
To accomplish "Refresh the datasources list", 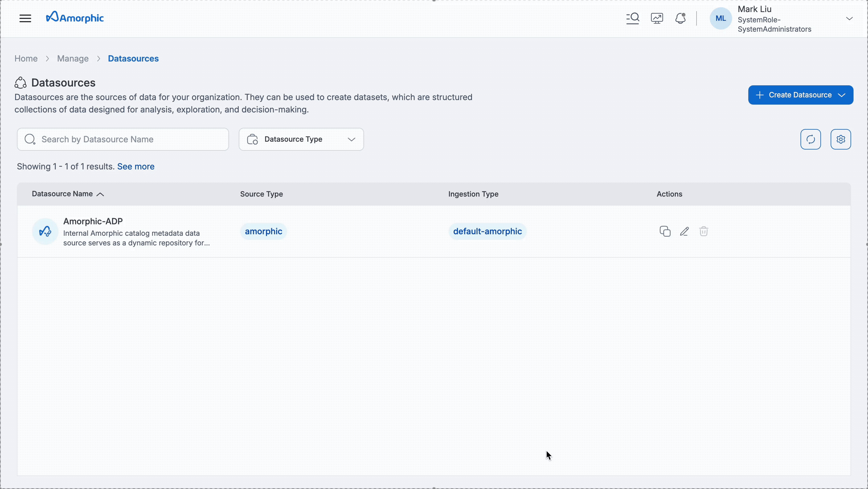I will pyautogui.click(x=811, y=139).
